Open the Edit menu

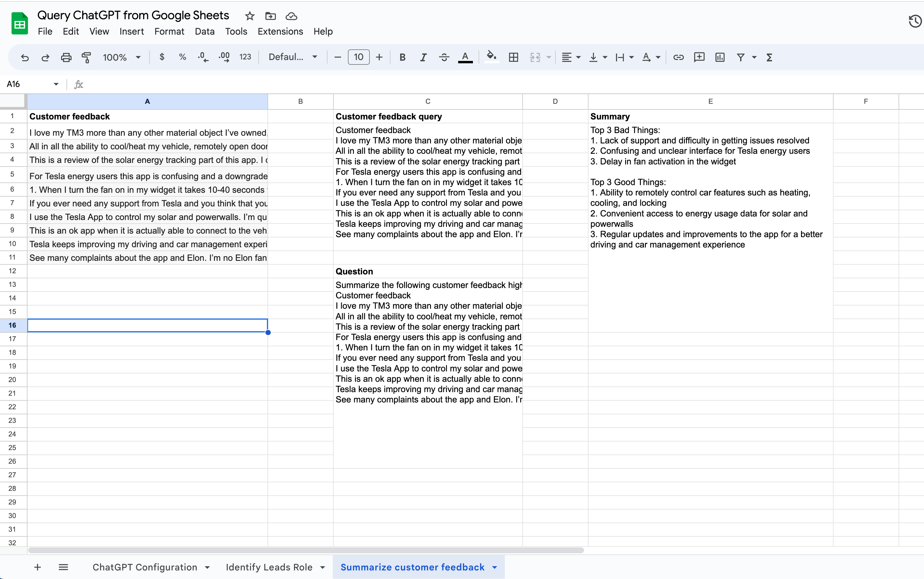71,31
